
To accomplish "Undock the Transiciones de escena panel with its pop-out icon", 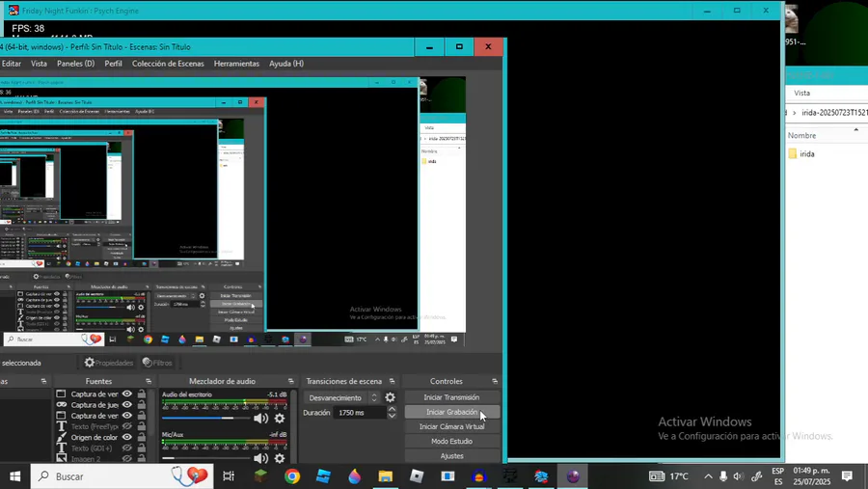I will (392, 381).
